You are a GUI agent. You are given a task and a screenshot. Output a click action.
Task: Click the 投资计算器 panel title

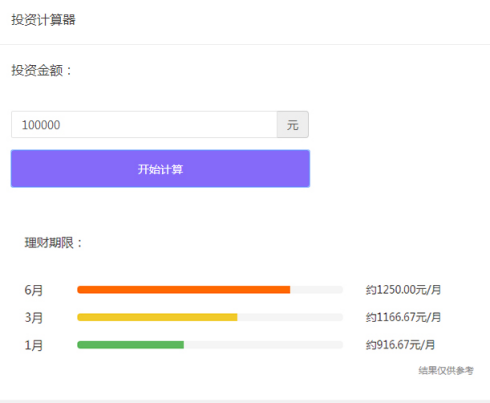(43, 20)
